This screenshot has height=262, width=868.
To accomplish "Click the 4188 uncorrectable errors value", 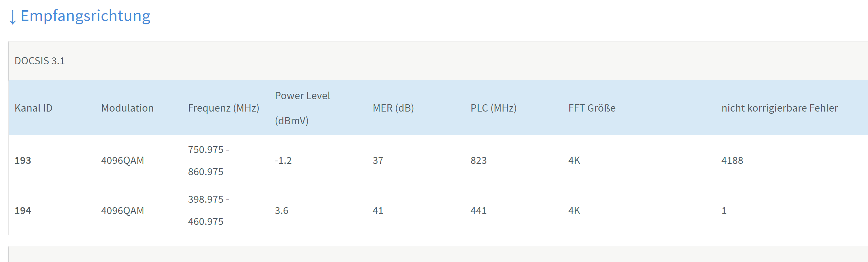I will click(x=732, y=160).
